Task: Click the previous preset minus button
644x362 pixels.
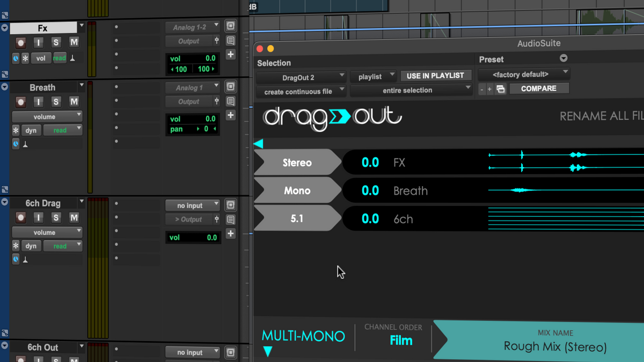Action: click(482, 89)
